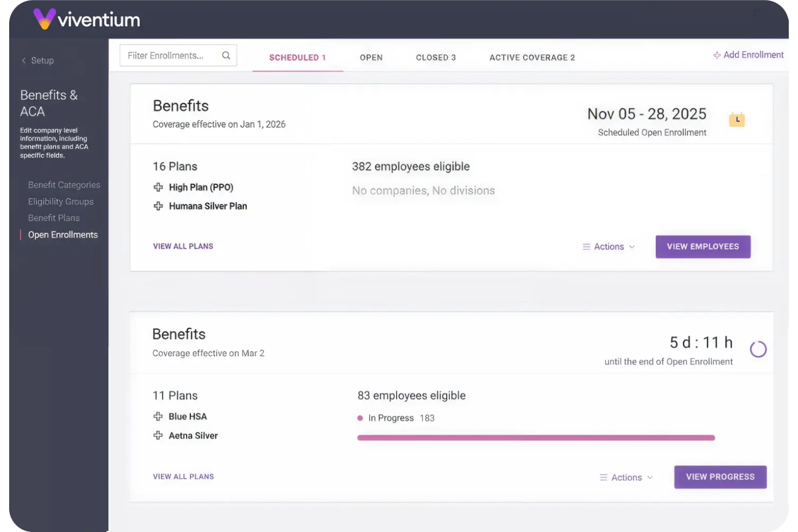The image size is (798, 532).
Task: Click the Coverage effective on Mar 2 text
Action: coord(208,353)
